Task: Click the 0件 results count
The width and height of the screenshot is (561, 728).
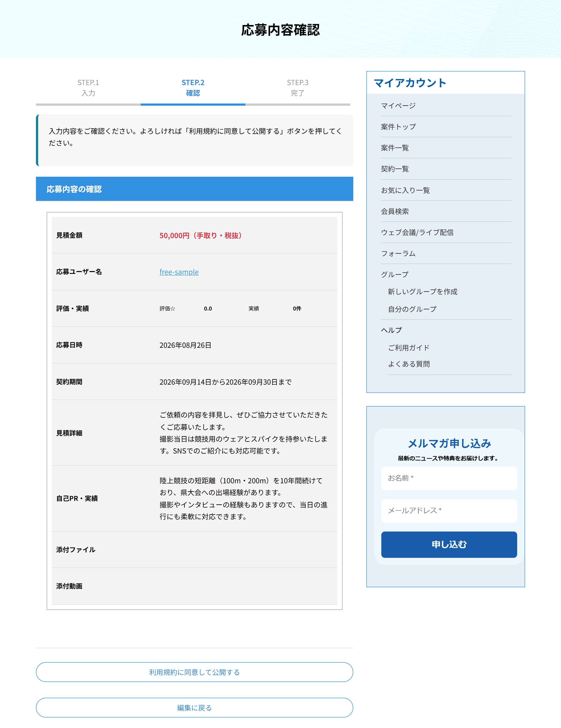Action: click(x=297, y=309)
